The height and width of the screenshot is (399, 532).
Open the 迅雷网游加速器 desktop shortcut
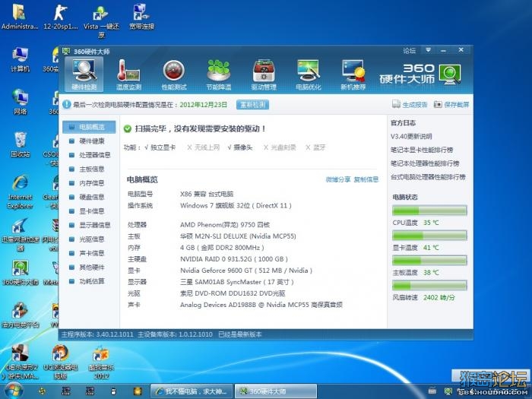(20, 235)
